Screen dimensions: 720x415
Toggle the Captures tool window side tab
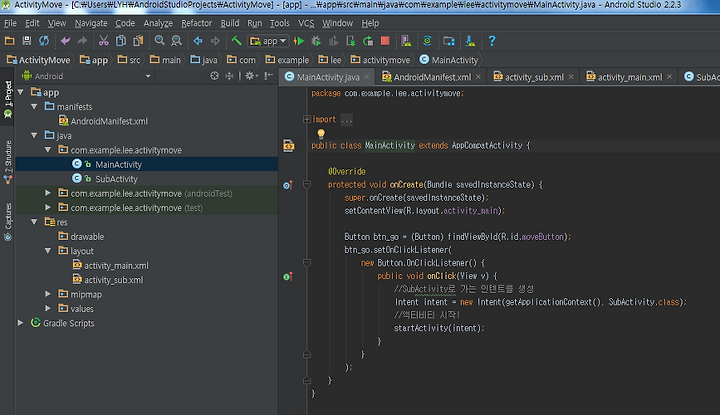tap(8, 222)
